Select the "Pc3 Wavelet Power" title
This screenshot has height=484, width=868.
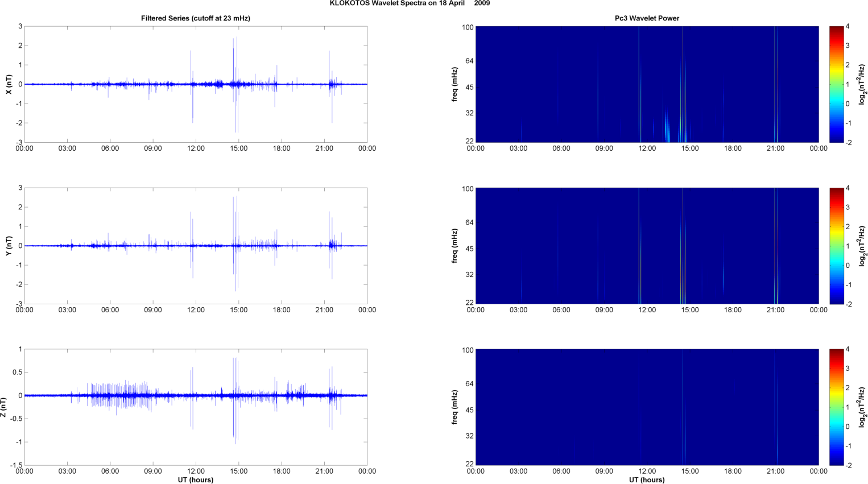pos(647,18)
